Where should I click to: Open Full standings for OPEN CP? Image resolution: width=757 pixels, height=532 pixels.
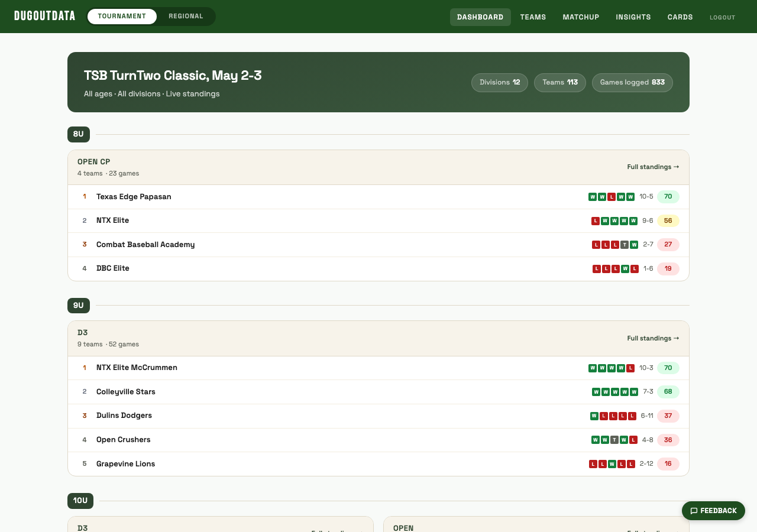pyautogui.click(x=652, y=167)
